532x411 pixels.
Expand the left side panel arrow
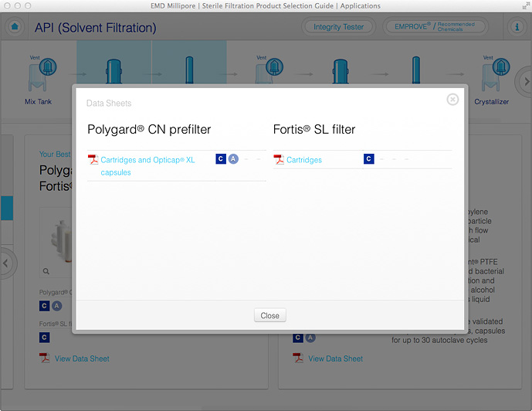[6, 263]
